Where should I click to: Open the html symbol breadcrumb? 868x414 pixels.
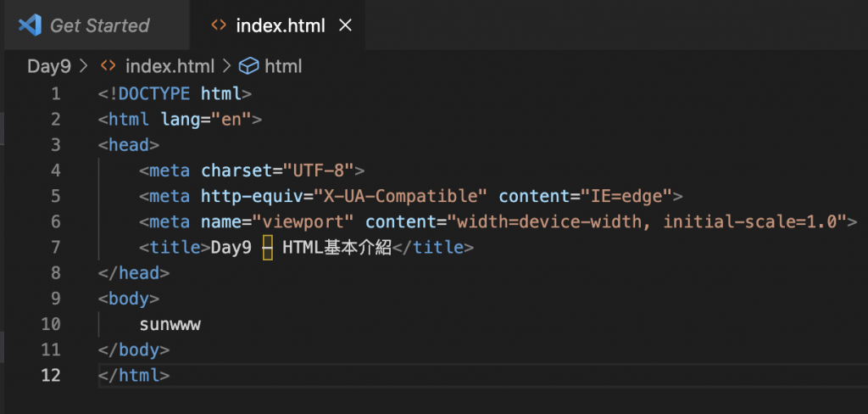283,65
